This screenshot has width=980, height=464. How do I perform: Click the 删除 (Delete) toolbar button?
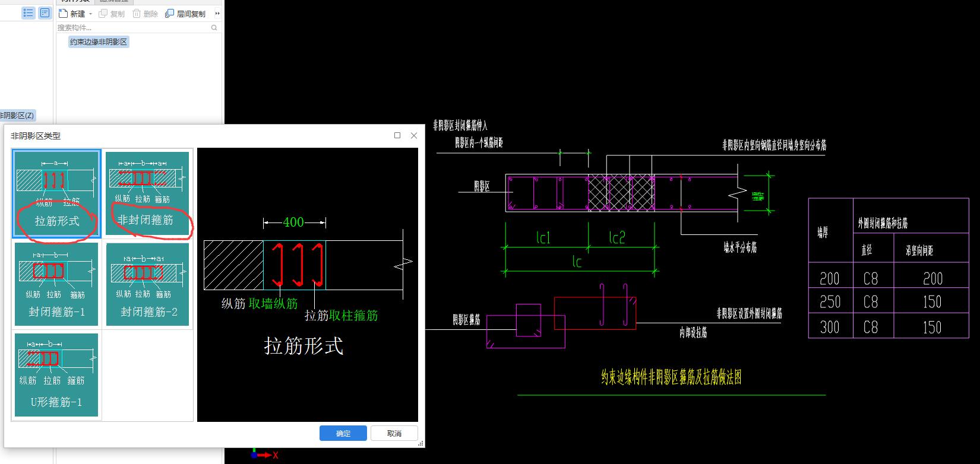[146, 14]
